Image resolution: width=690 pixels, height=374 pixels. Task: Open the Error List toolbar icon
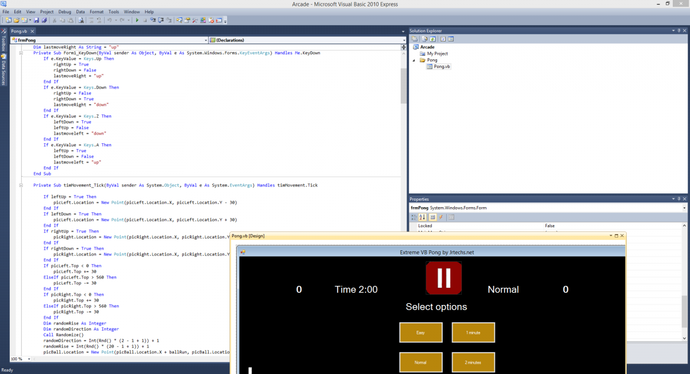(211, 20)
